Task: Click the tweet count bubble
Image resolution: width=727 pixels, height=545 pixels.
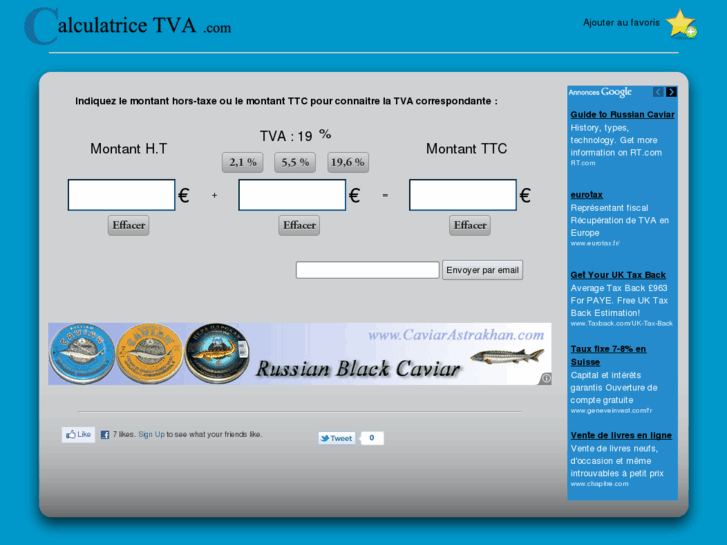Action: coord(372,438)
